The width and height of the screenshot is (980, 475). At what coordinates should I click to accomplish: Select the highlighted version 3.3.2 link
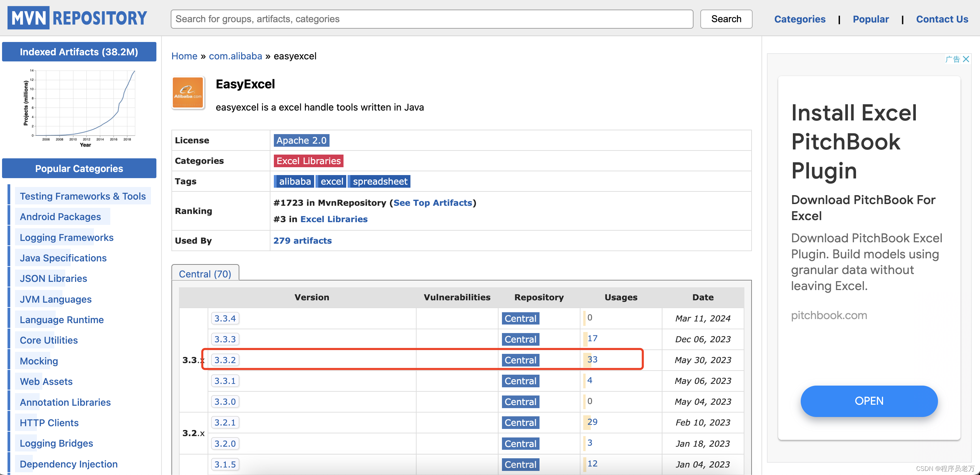pyautogui.click(x=225, y=360)
